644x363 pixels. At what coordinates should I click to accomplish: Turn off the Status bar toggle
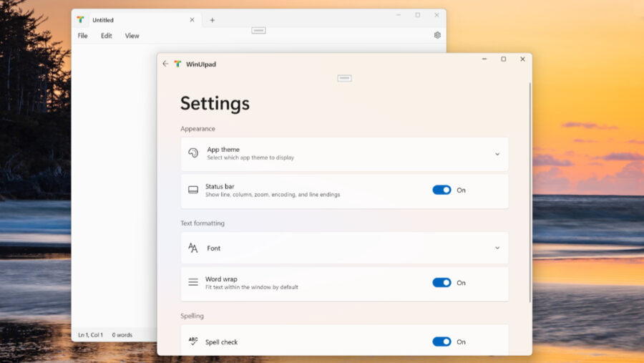coord(441,190)
